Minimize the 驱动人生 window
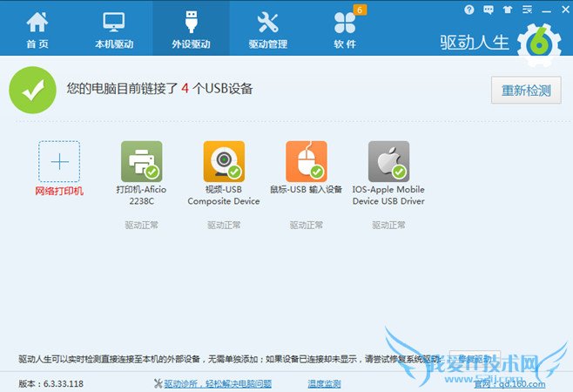Screen dimensions: 573x392 tap(546, 11)
